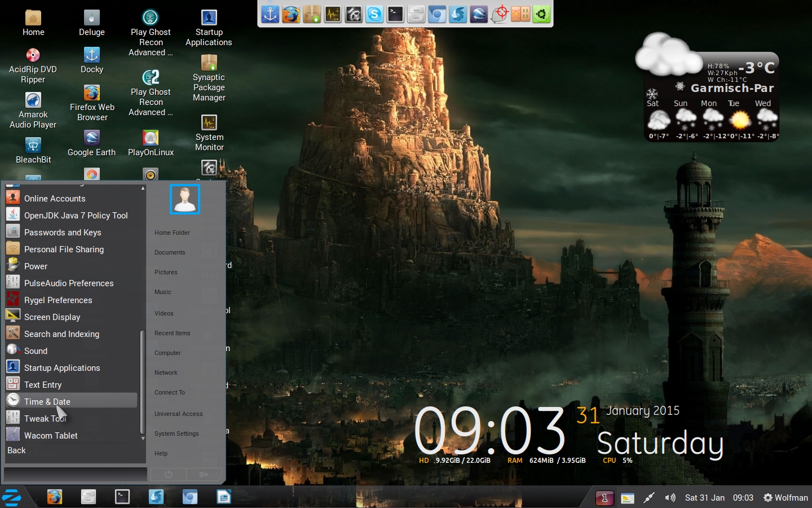This screenshot has height=508, width=812.
Task: Click the power button in start menu
Action: coord(168,474)
